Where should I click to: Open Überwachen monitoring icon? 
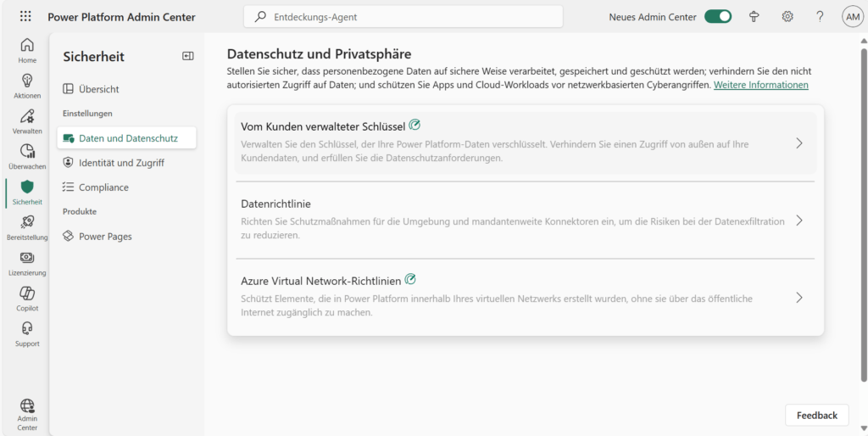point(27,156)
